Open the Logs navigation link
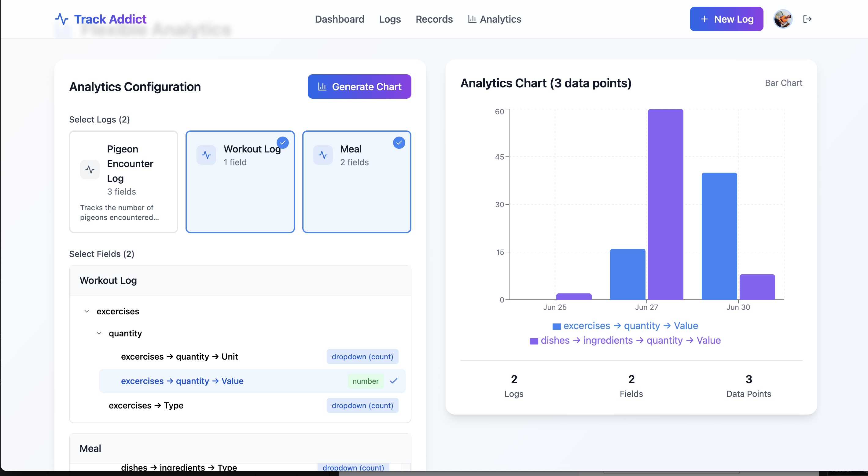This screenshot has width=868, height=476. pos(389,19)
